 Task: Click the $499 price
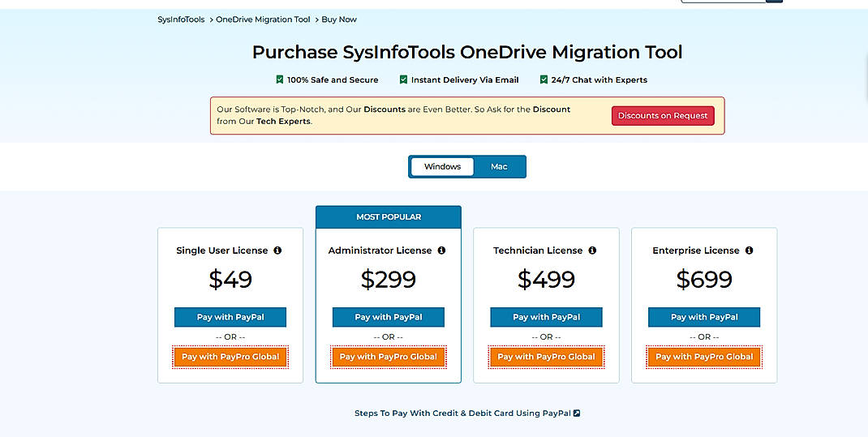pos(546,280)
